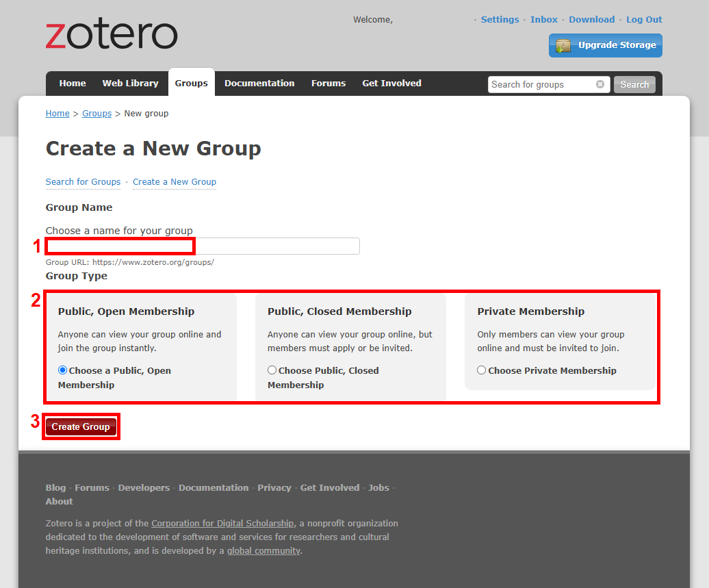Select the Private Membership radio button
Viewport: 709px width, 588px height.
coord(482,370)
